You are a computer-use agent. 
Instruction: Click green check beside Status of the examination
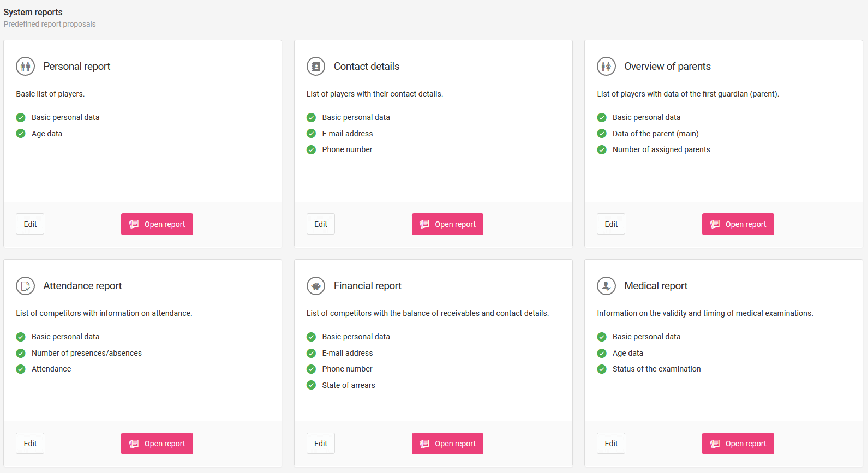602,369
